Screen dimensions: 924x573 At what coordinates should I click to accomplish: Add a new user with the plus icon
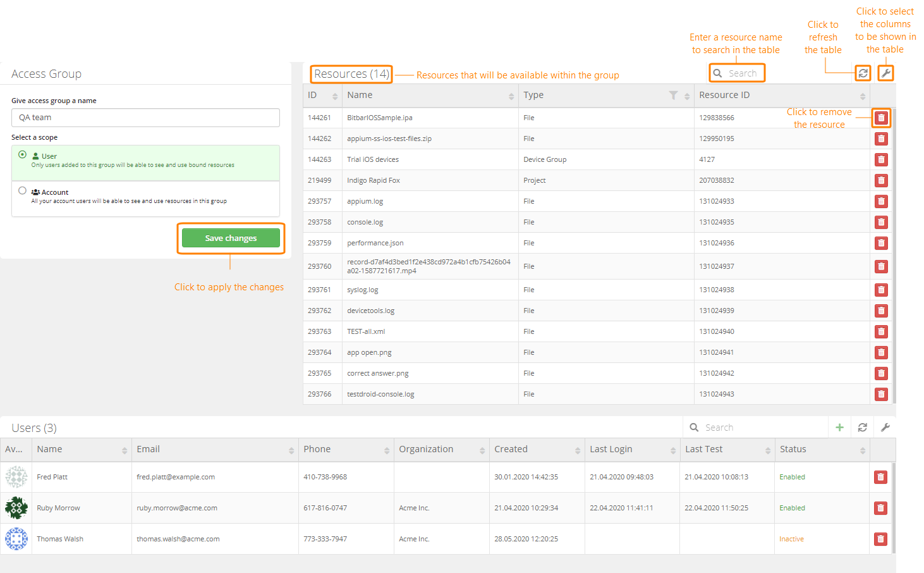tap(839, 427)
